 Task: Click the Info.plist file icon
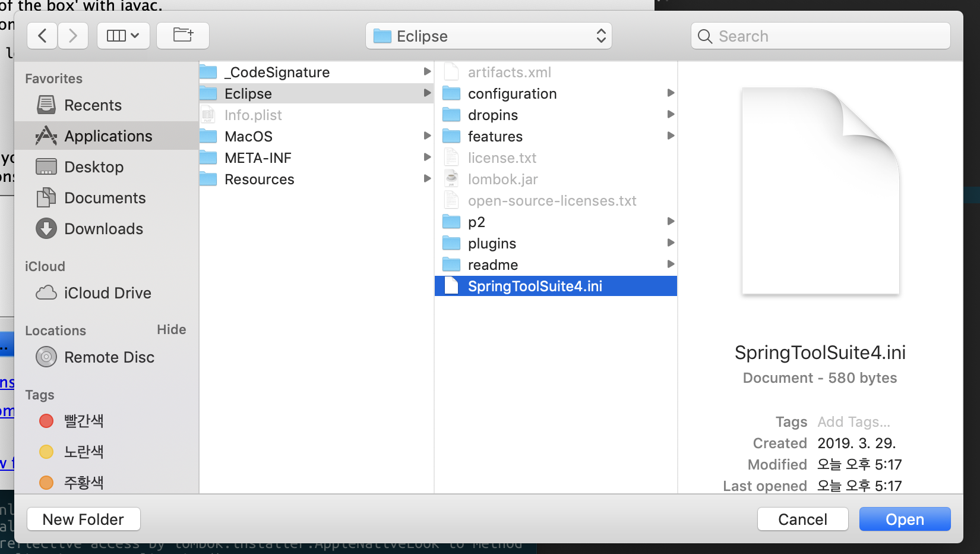[208, 115]
